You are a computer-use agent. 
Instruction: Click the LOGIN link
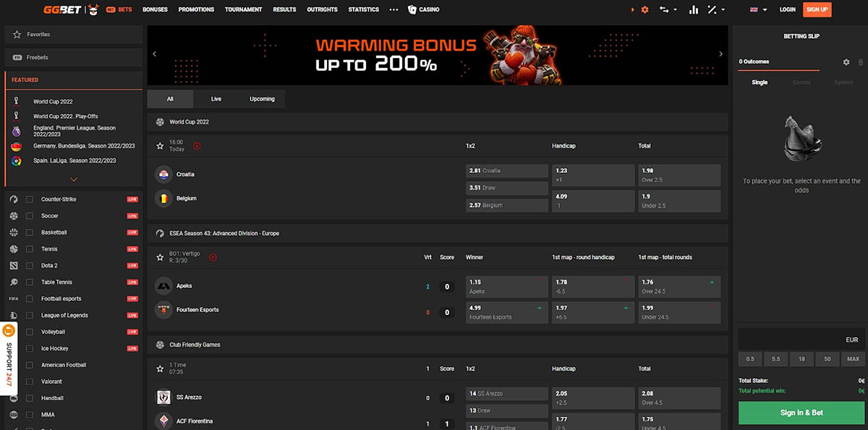click(x=788, y=9)
